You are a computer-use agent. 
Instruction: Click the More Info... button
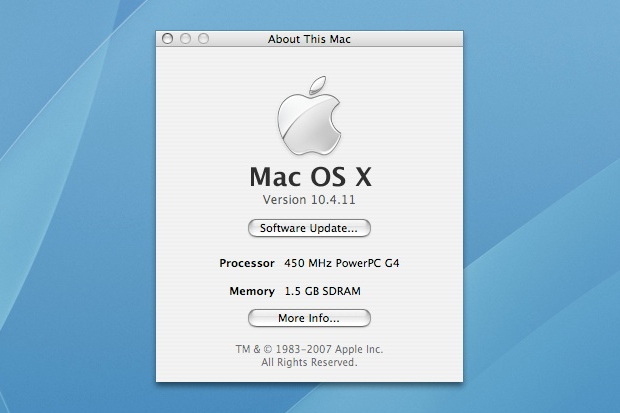[309, 318]
